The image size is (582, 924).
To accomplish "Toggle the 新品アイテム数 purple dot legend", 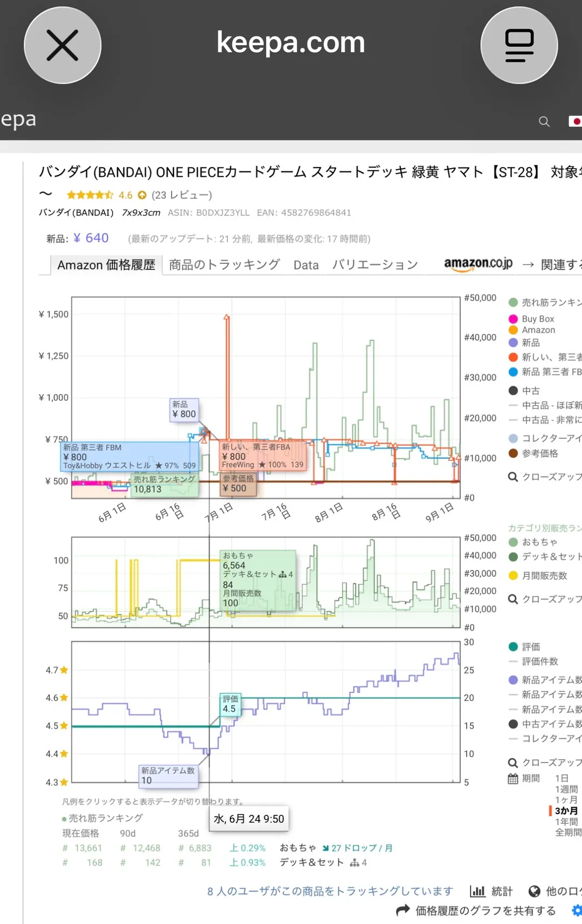I will coord(545,680).
